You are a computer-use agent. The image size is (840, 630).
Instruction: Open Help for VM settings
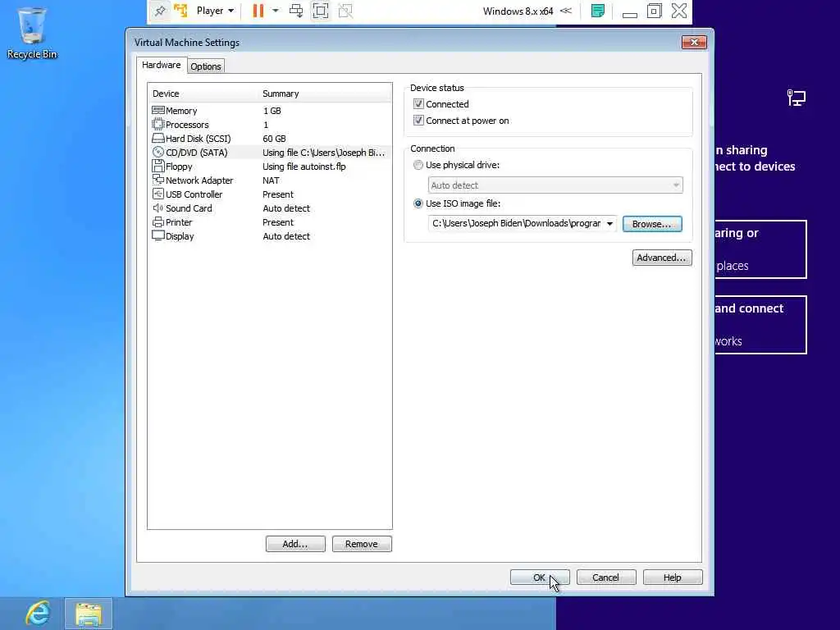click(673, 577)
